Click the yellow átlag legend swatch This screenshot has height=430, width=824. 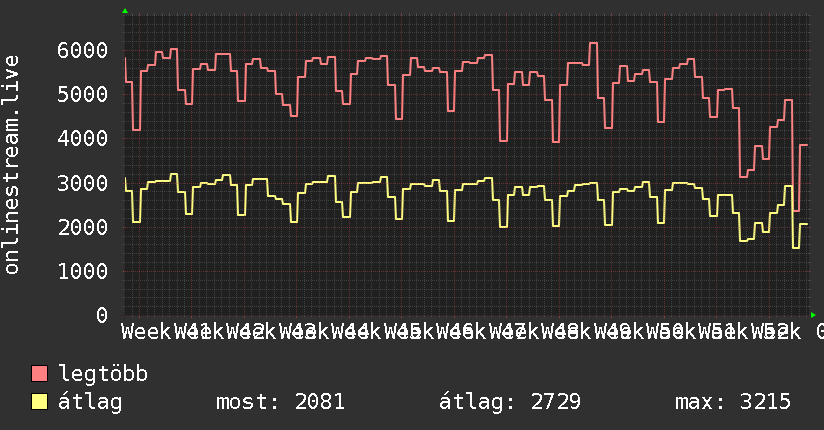point(39,402)
